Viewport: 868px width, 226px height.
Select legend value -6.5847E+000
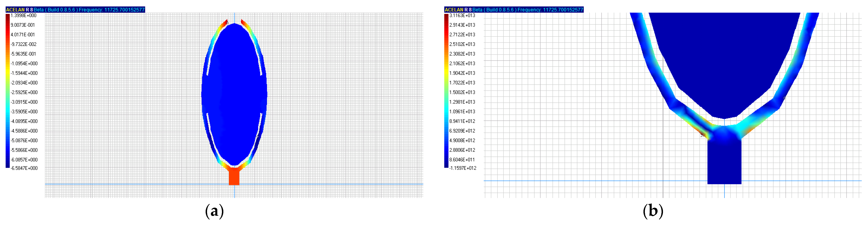pos(24,168)
